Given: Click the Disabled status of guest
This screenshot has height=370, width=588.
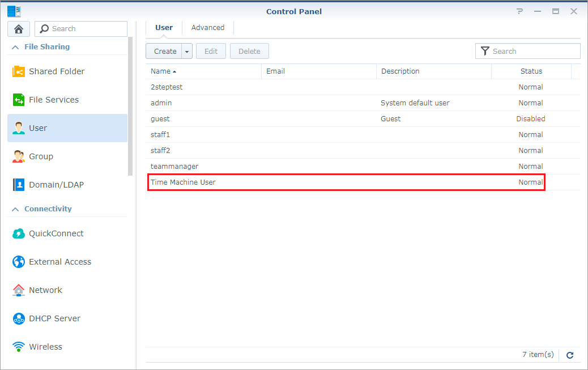Looking at the screenshot, I should pos(531,119).
